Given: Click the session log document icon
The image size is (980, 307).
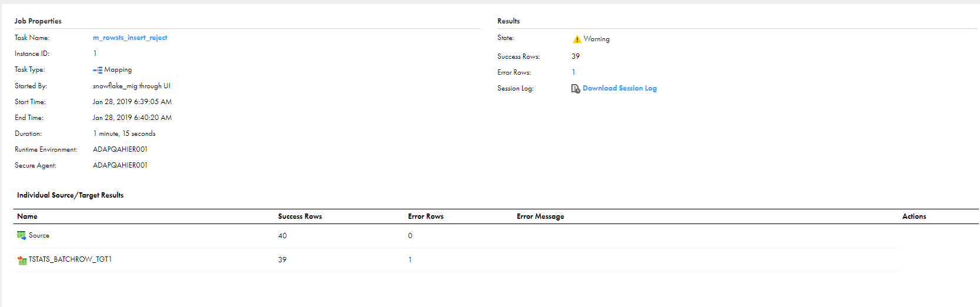Looking at the screenshot, I should [576, 89].
